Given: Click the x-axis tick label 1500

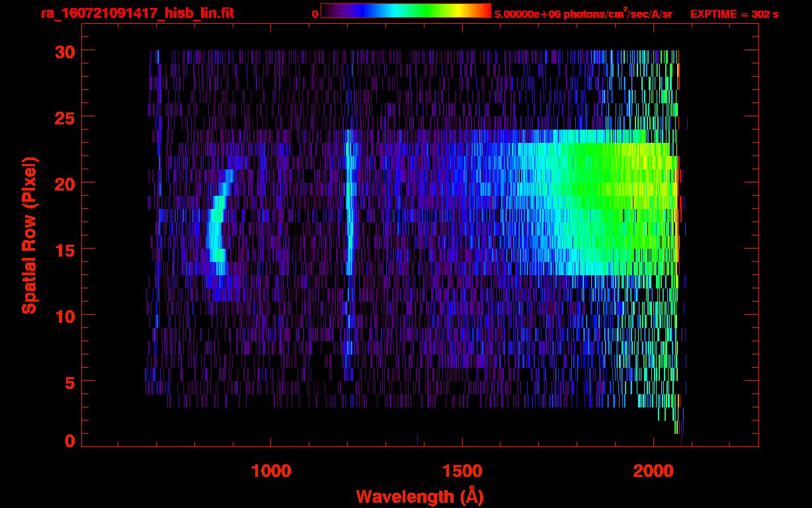Looking at the screenshot, I should [462, 471].
